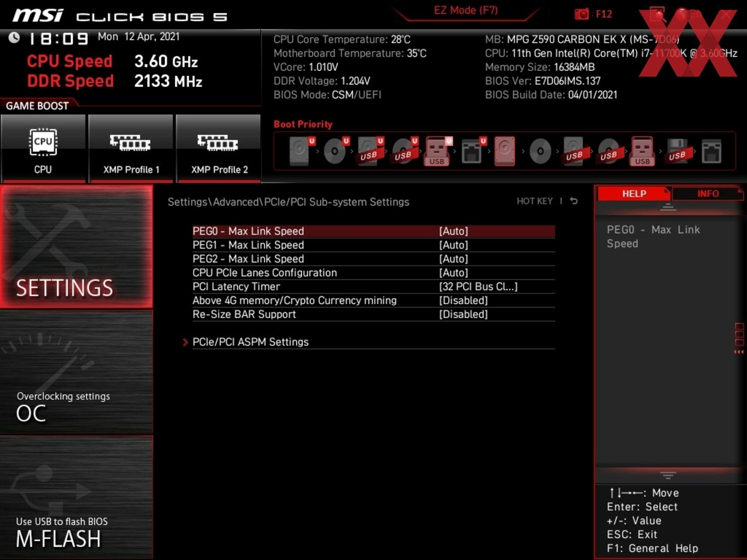Collapse the help panel using side arrows handle
Image resolution: width=747 pixels, height=560 pixels.
pyautogui.click(x=739, y=339)
